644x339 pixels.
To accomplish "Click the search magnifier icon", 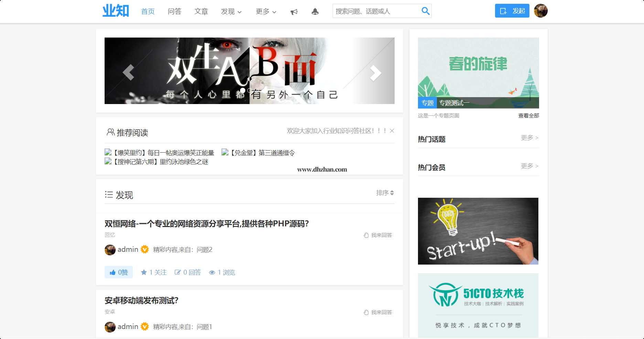I will 425,11.
